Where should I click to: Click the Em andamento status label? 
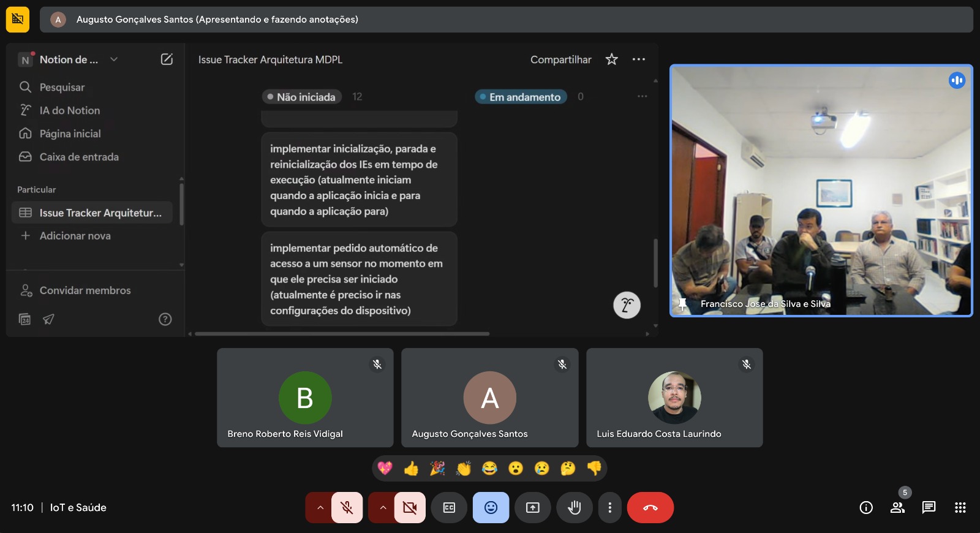pos(521,97)
